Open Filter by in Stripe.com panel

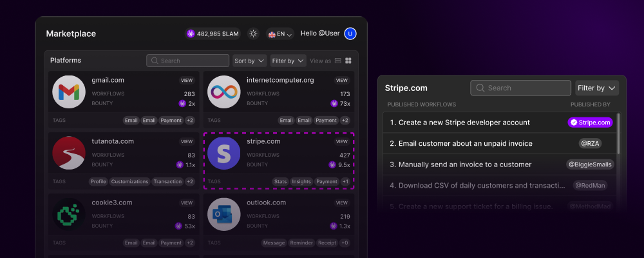pyautogui.click(x=597, y=88)
